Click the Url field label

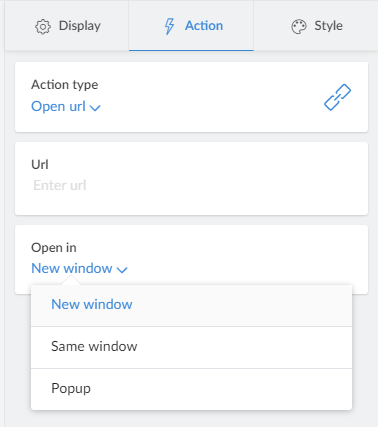coord(40,165)
